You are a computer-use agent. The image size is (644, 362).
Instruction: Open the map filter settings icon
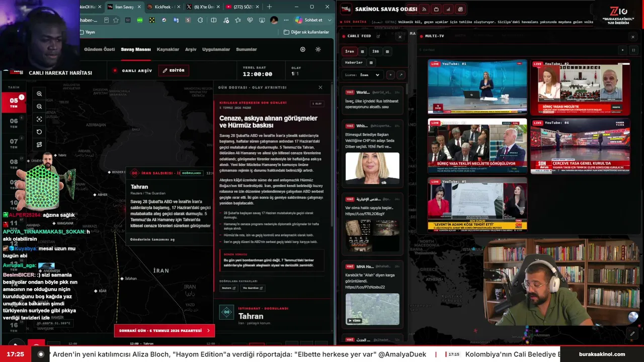pos(39,145)
